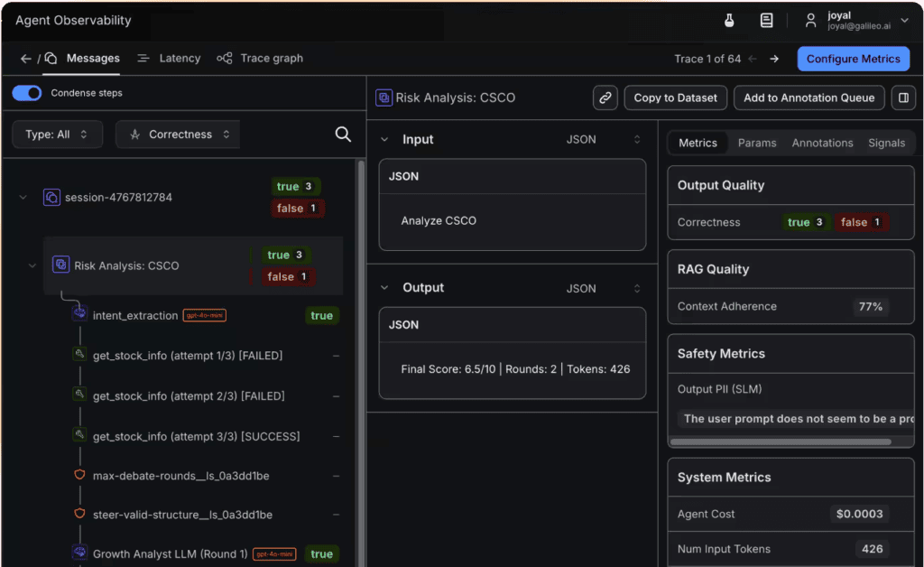The width and height of the screenshot is (924, 567).
Task: Switch to the Latency tab
Action: 170,59
